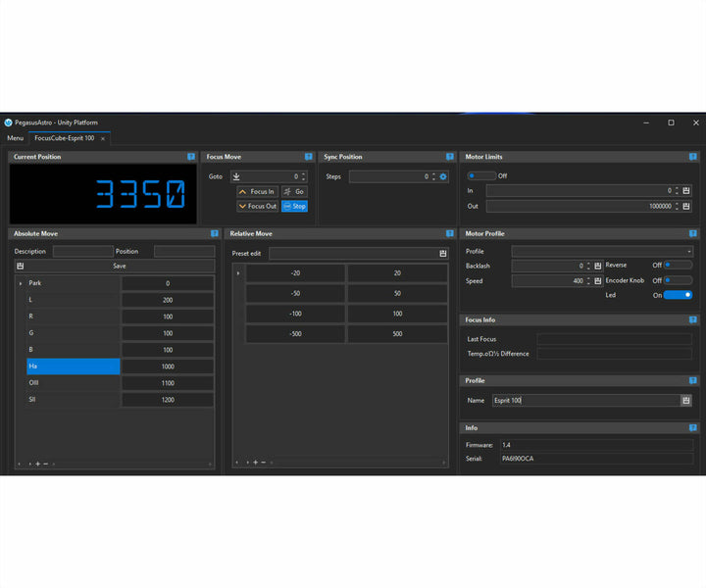Click the Sync Position gear icon
Screen dimensions: 706x588
pos(443,176)
